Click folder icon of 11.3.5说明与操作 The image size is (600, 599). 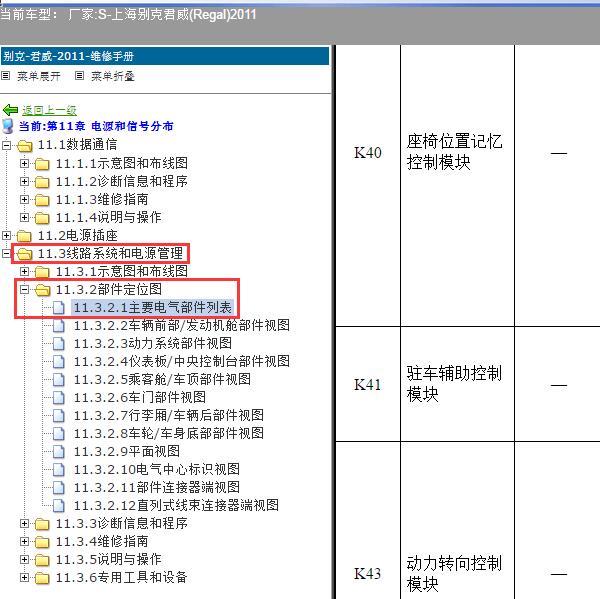[42, 560]
